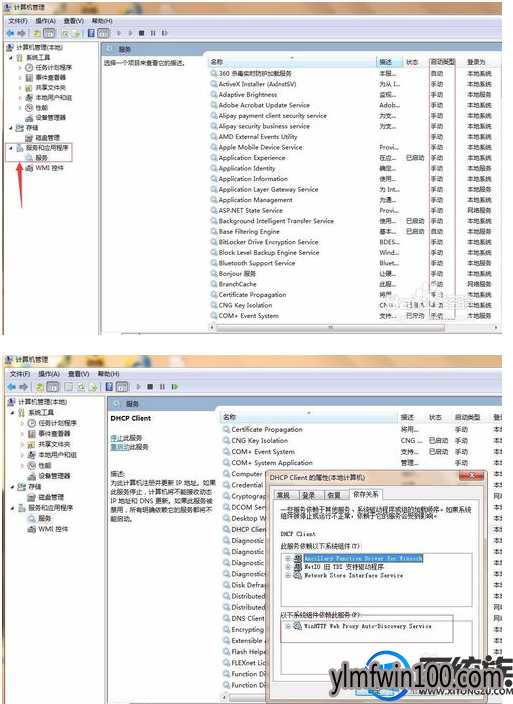Viewport: 513px width, 704px height.
Task: Collapse 服务和应用程序 node in upper window tree
Action: point(11,148)
